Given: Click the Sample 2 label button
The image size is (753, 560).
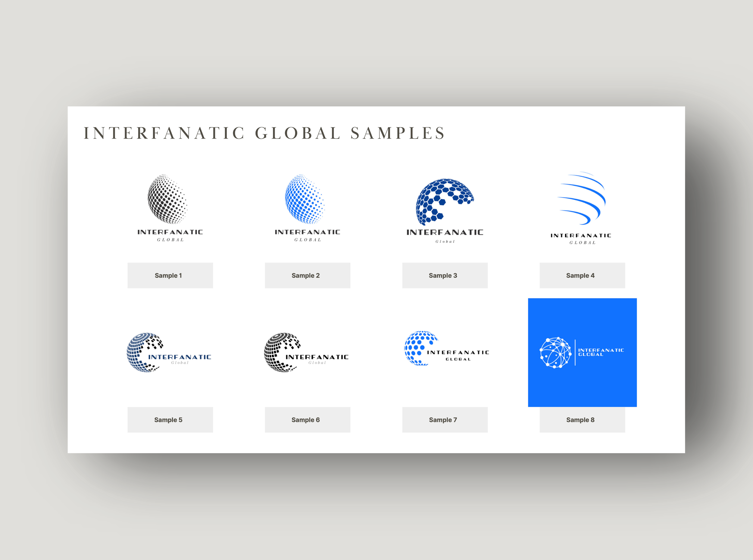Looking at the screenshot, I should [307, 275].
